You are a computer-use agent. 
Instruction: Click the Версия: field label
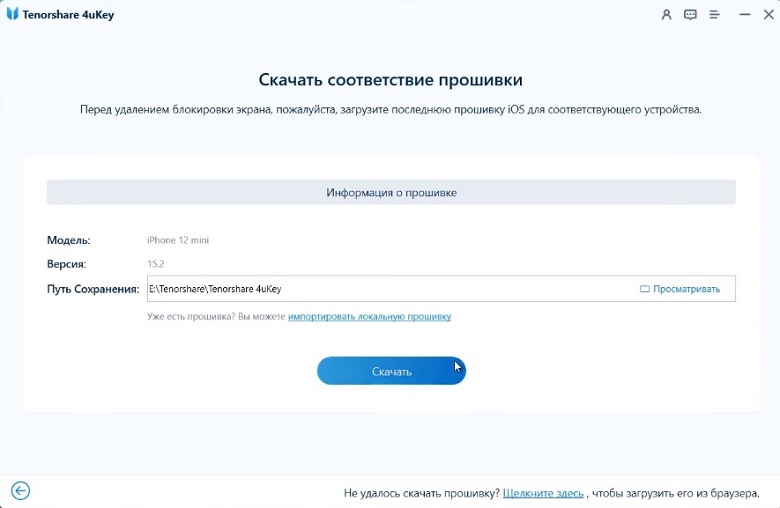coord(66,264)
